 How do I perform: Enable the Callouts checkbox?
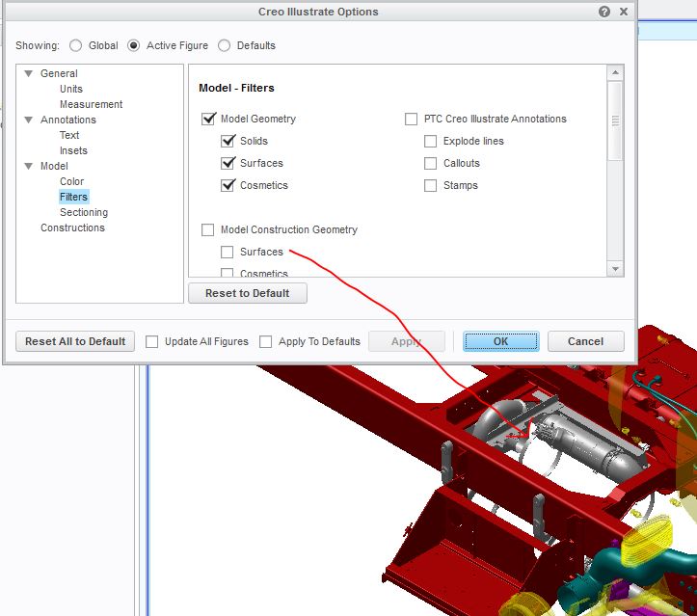pos(430,163)
